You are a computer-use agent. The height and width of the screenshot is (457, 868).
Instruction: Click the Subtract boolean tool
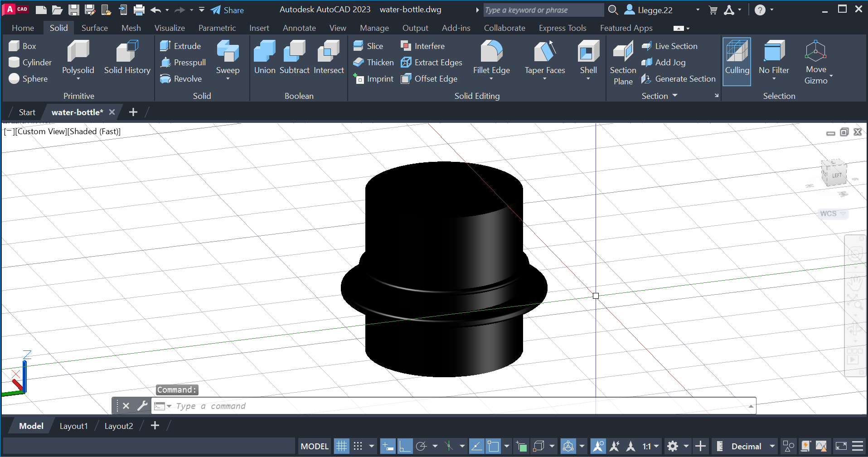[x=294, y=57]
